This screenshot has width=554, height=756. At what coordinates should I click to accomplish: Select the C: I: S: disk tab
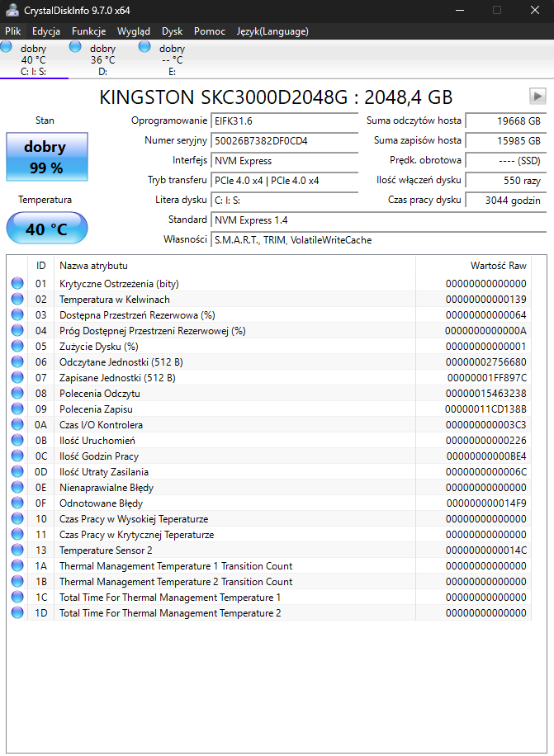click(34, 59)
